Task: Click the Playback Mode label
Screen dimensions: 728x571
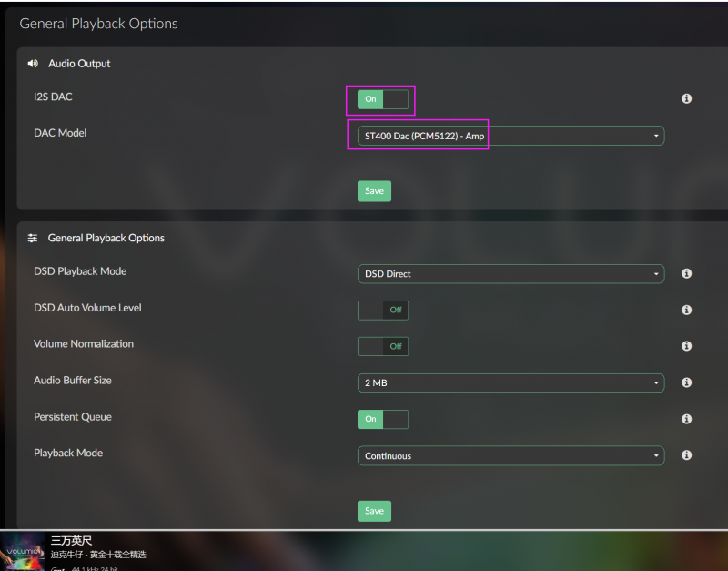Action: point(68,453)
